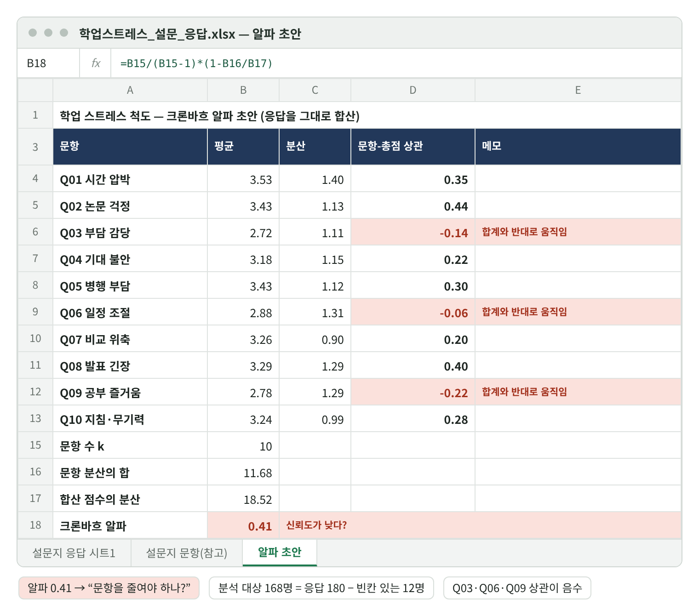Click the 문항 header cell
The width and height of the screenshot is (699, 616).
[130, 147]
